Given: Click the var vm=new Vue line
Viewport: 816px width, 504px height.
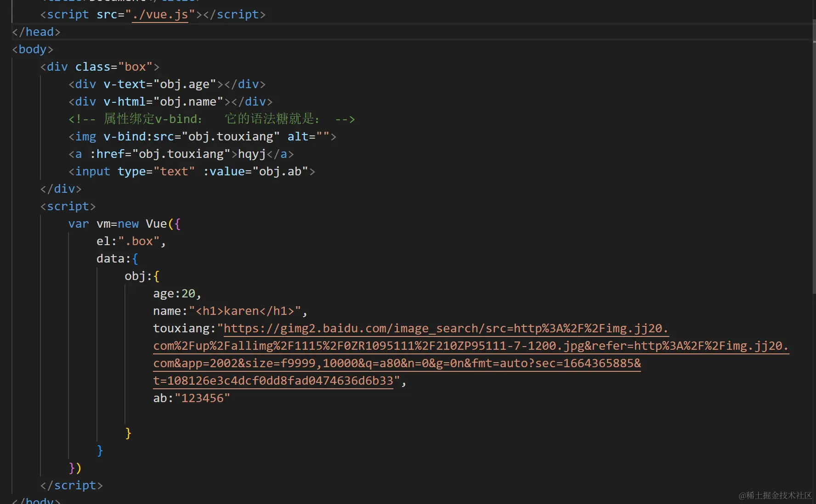Looking at the screenshot, I should tap(125, 224).
